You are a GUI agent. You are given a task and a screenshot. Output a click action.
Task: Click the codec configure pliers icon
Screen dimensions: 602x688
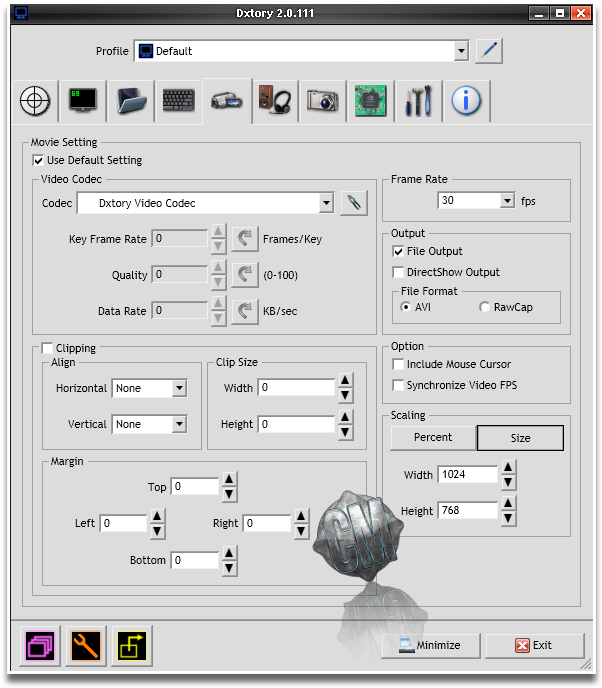pos(354,203)
